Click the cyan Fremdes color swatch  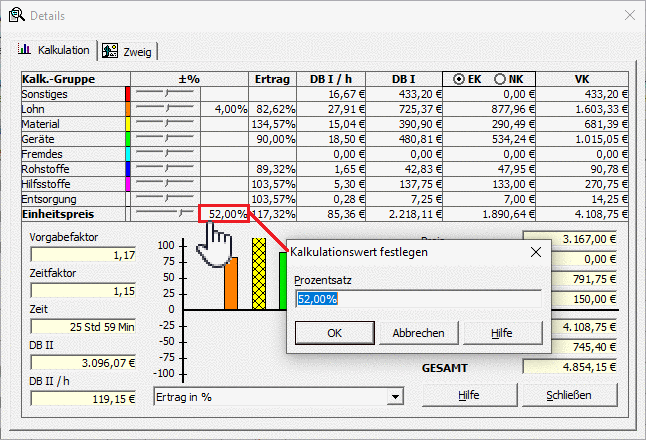pyautogui.click(x=128, y=154)
